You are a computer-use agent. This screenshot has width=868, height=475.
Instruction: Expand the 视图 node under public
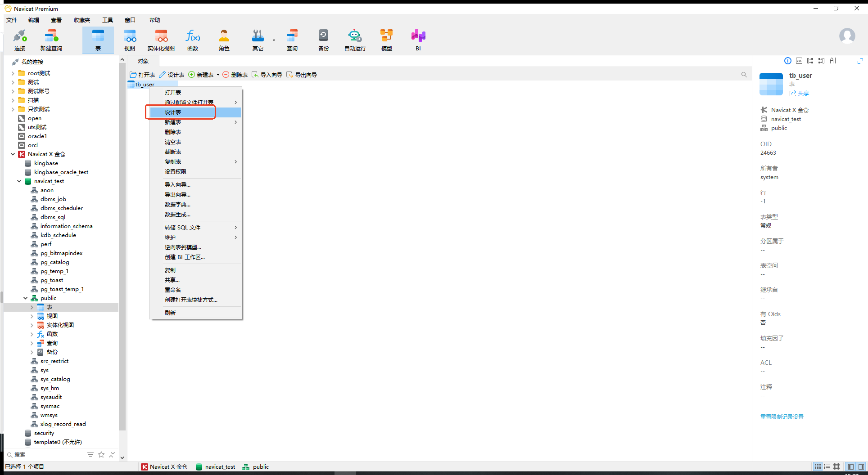pyautogui.click(x=32, y=316)
